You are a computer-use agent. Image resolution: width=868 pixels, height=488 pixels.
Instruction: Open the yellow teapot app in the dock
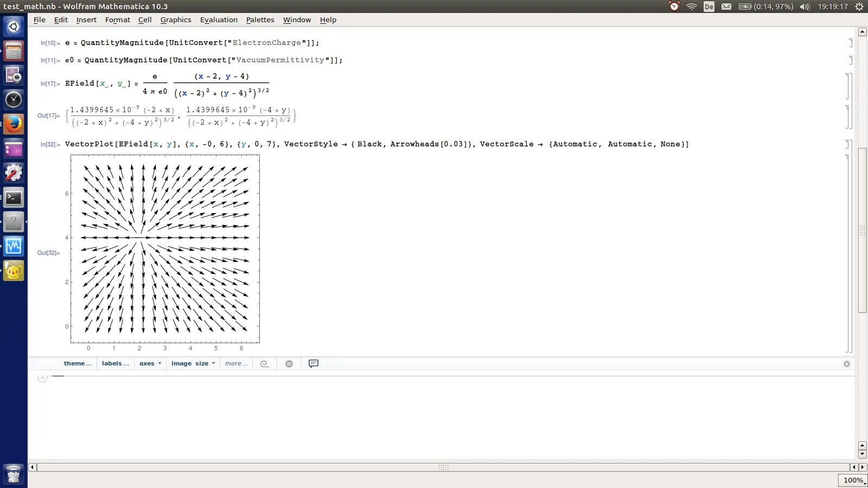point(14,271)
